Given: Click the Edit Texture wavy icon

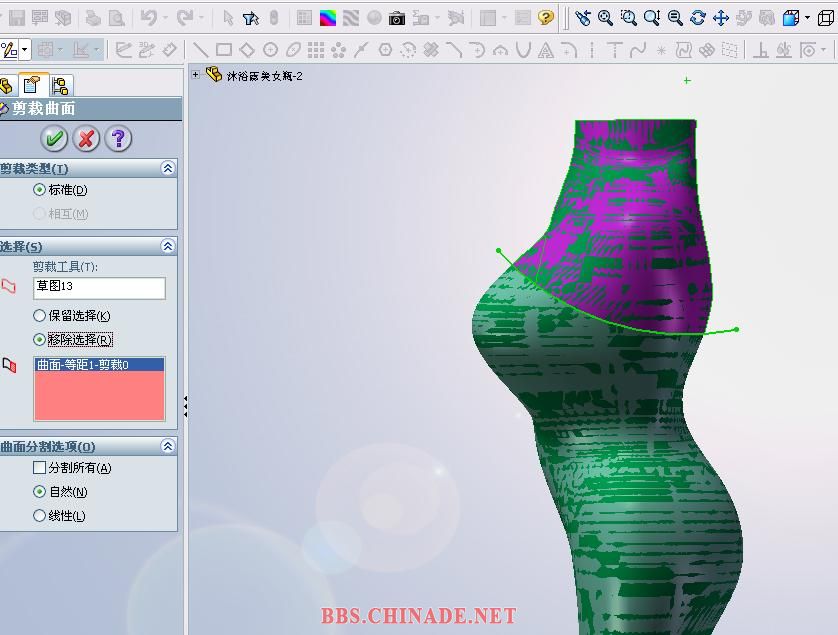Looking at the screenshot, I should 351,18.
